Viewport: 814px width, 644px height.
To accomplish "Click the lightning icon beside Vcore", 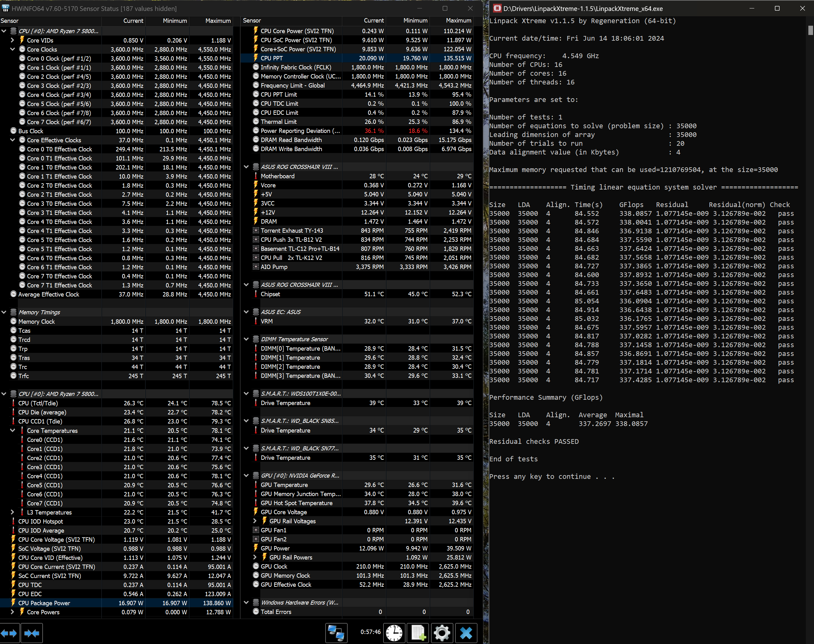I will pos(256,185).
